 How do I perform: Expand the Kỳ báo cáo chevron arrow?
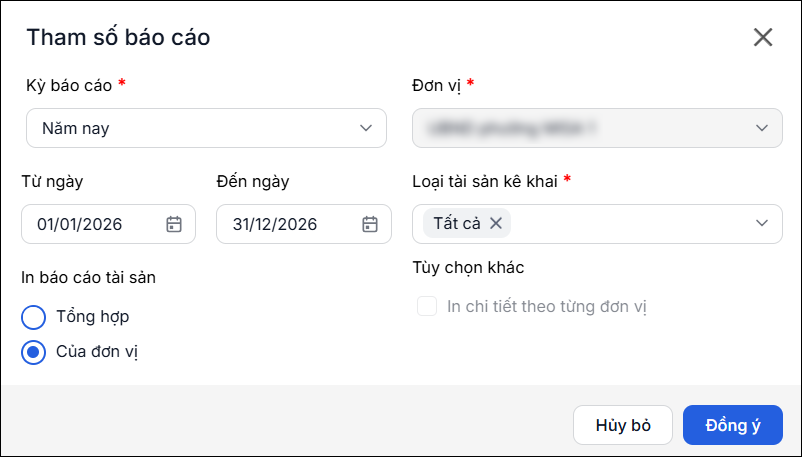tap(366, 128)
